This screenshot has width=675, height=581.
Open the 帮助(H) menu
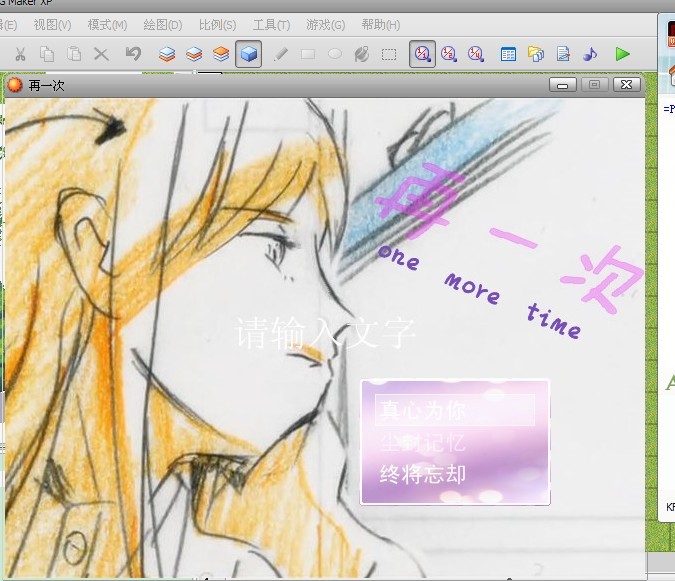tap(381, 25)
